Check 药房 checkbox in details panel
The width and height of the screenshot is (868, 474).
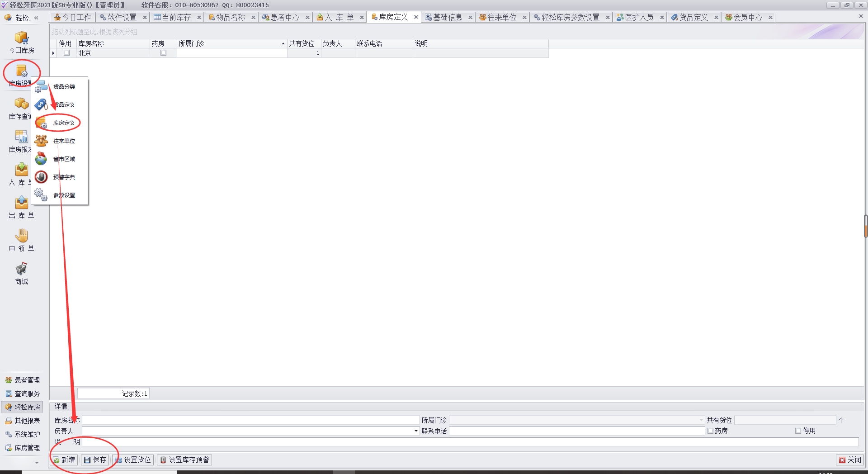[710, 431]
